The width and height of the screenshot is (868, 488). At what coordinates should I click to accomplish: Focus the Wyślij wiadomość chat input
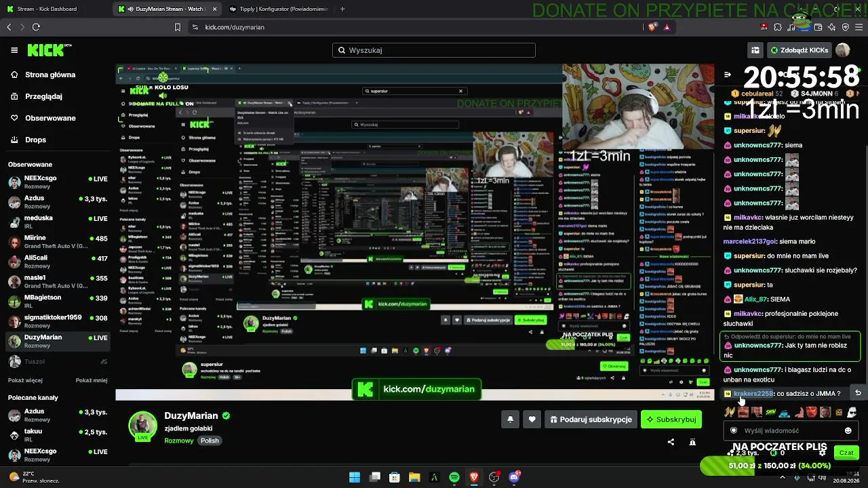click(790, 430)
